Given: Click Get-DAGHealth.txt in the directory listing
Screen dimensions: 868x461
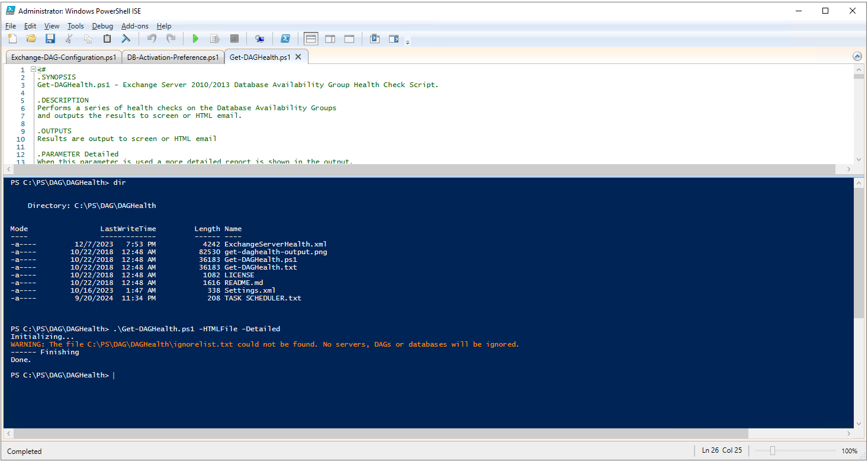Looking at the screenshot, I should (x=261, y=267).
